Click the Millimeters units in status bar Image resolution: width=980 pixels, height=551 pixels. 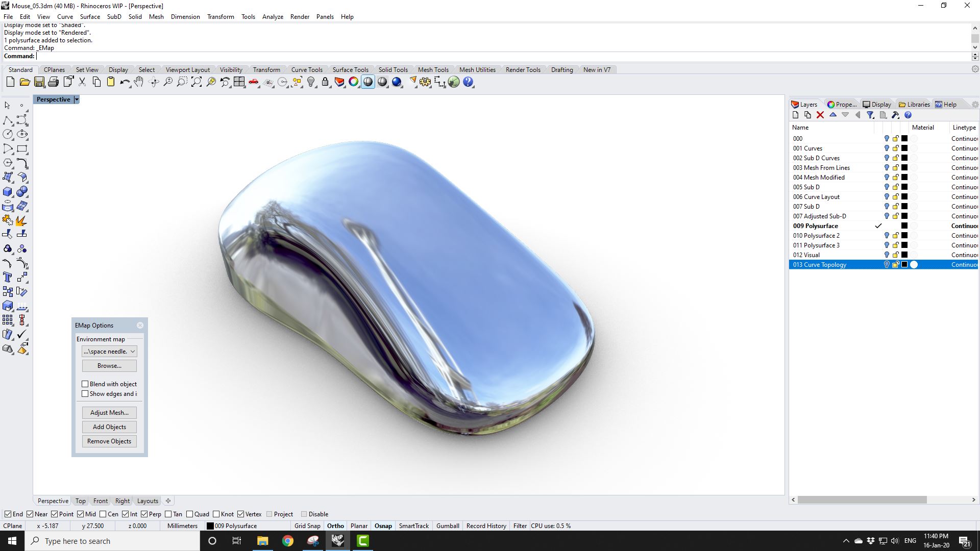pos(182,526)
